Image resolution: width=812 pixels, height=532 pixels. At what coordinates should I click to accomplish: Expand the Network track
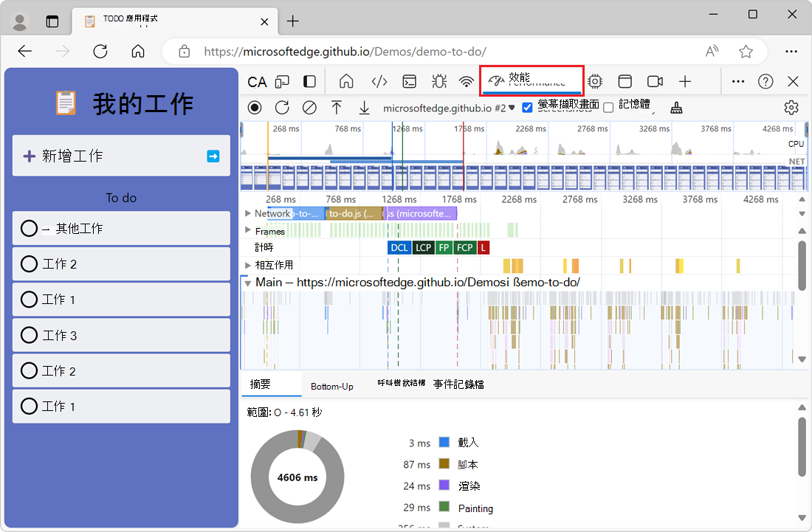point(248,213)
